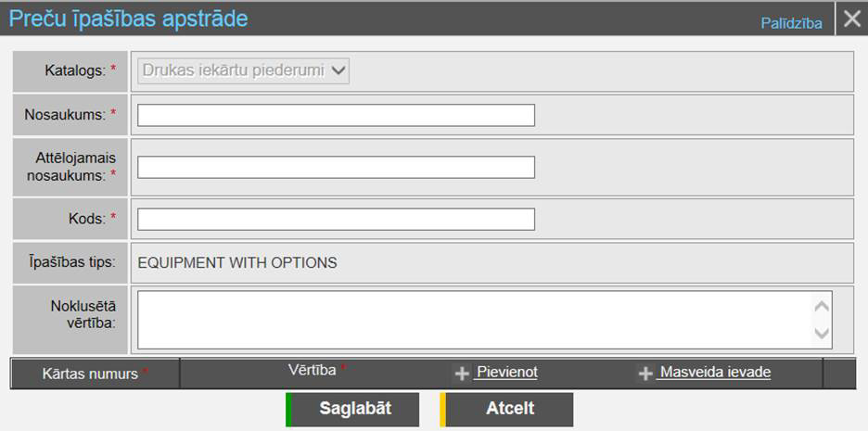The width and height of the screenshot is (868, 431).
Task: Click the Pievienot link text
Action: [506, 373]
